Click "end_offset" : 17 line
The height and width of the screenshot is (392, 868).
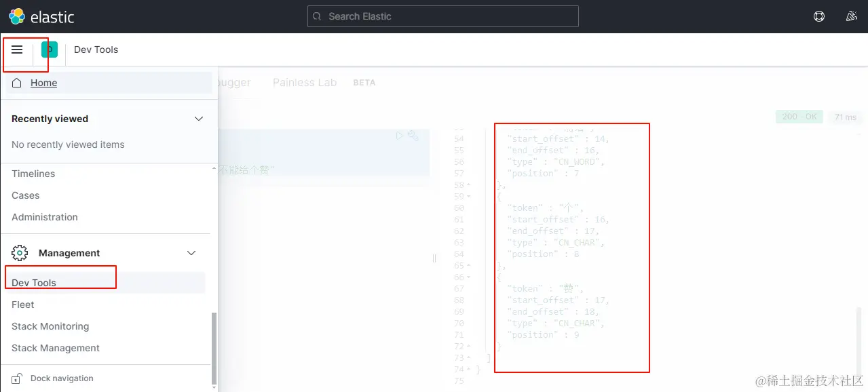click(553, 231)
